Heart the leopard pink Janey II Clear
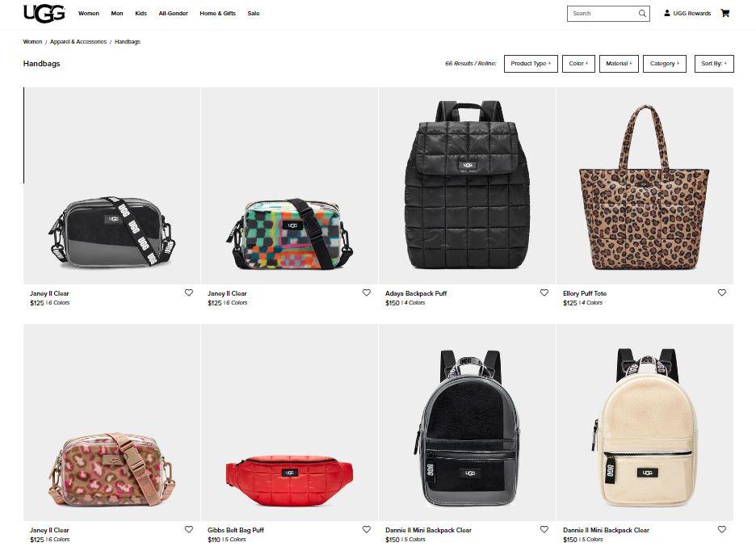This screenshot has width=756, height=551. point(189,529)
